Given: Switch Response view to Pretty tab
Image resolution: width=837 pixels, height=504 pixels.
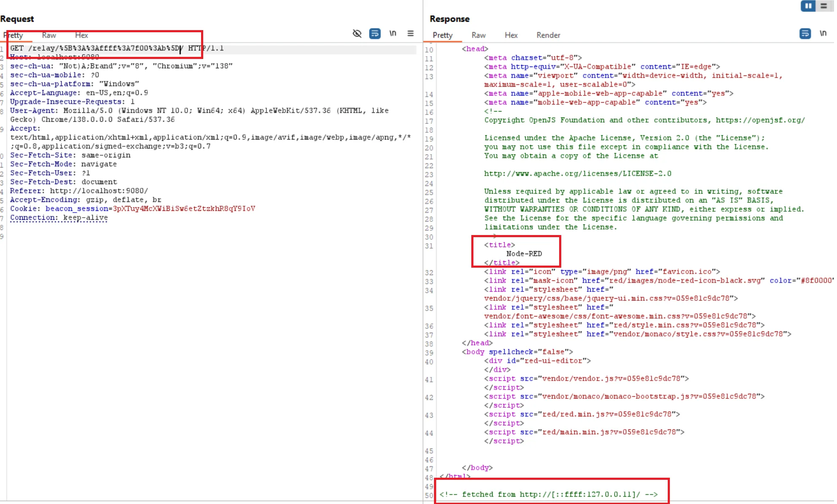Looking at the screenshot, I should [x=442, y=35].
